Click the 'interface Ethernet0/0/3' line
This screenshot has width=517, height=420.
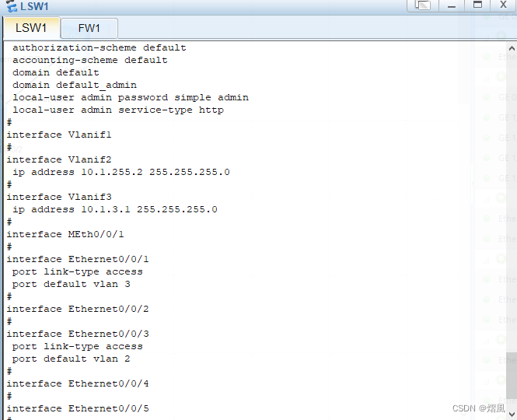point(78,334)
